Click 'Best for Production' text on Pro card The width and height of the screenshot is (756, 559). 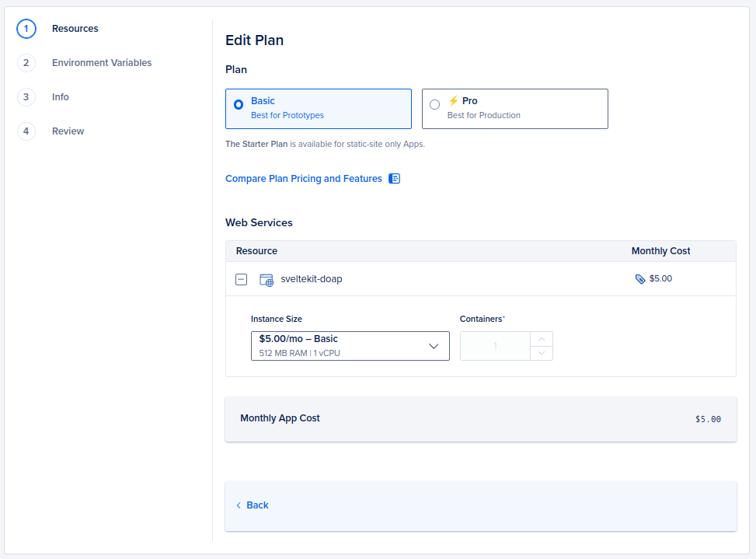click(483, 115)
